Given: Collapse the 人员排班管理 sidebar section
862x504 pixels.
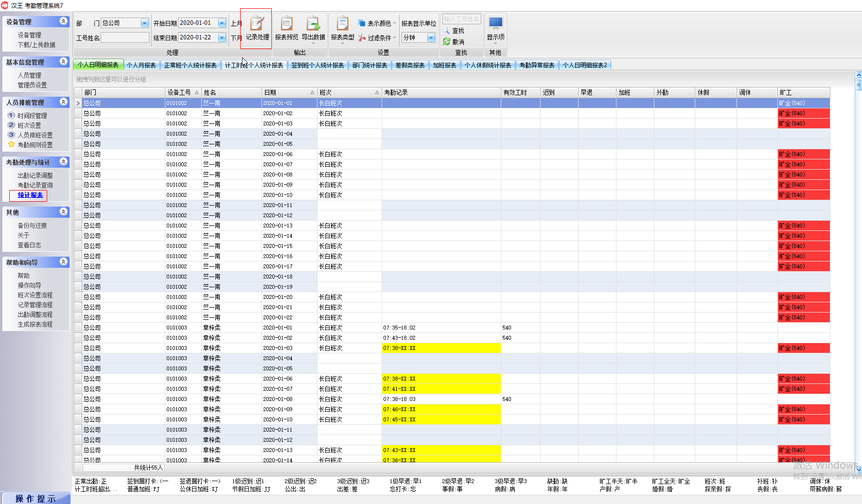Looking at the screenshot, I should [x=63, y=102].
